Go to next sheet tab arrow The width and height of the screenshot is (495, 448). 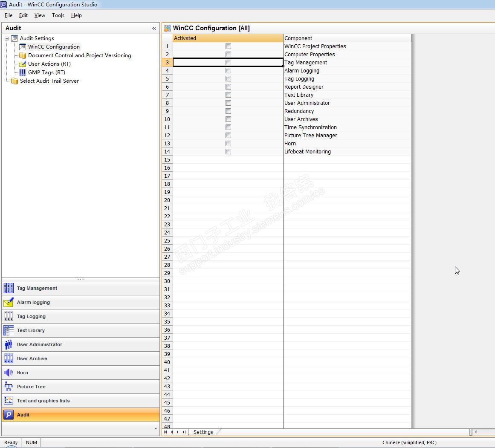point(178,432)
